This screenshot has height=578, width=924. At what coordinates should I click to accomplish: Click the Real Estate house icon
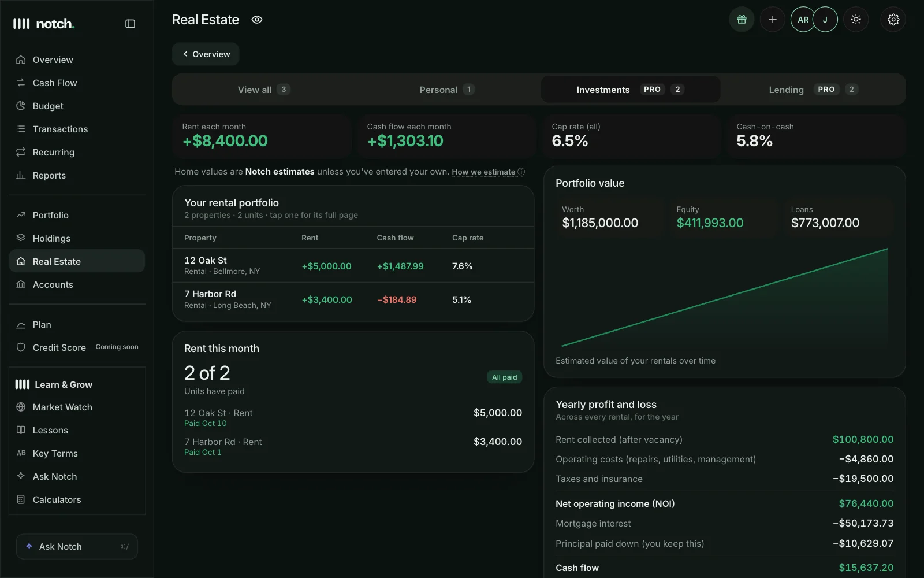21,261
